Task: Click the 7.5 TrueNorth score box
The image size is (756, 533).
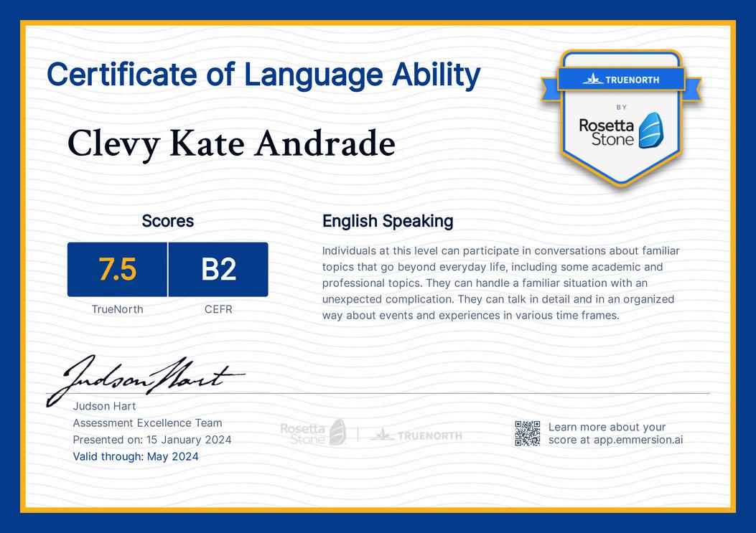Action: tap(117, 269)
